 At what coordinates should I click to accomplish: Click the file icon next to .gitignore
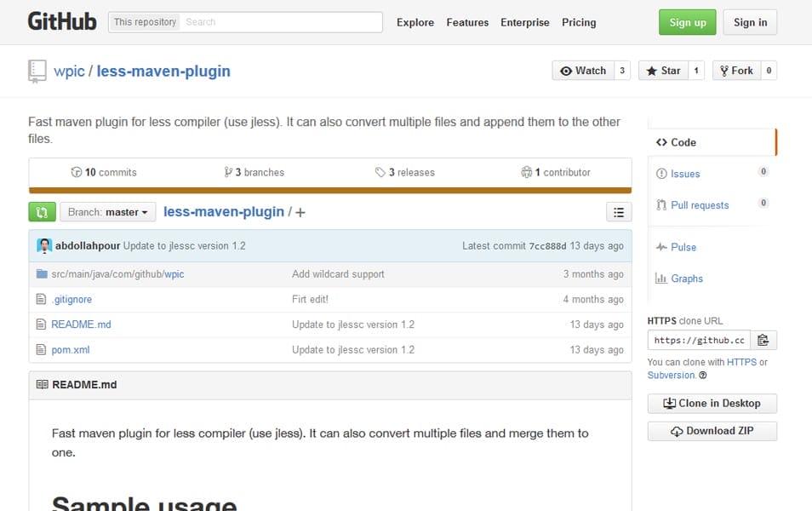pyautogui.click(x=41, y=299)
